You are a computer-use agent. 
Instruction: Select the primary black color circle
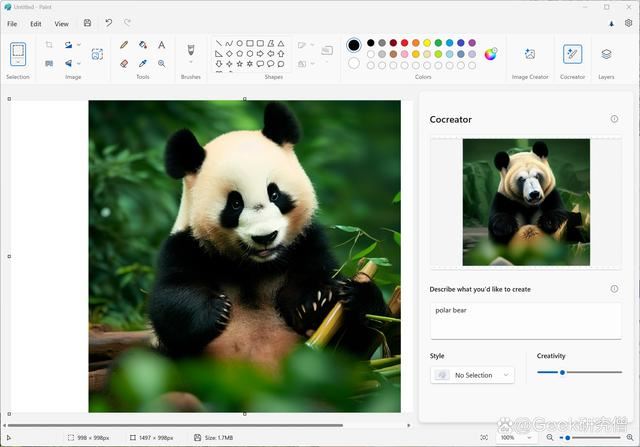click(353, 45)
